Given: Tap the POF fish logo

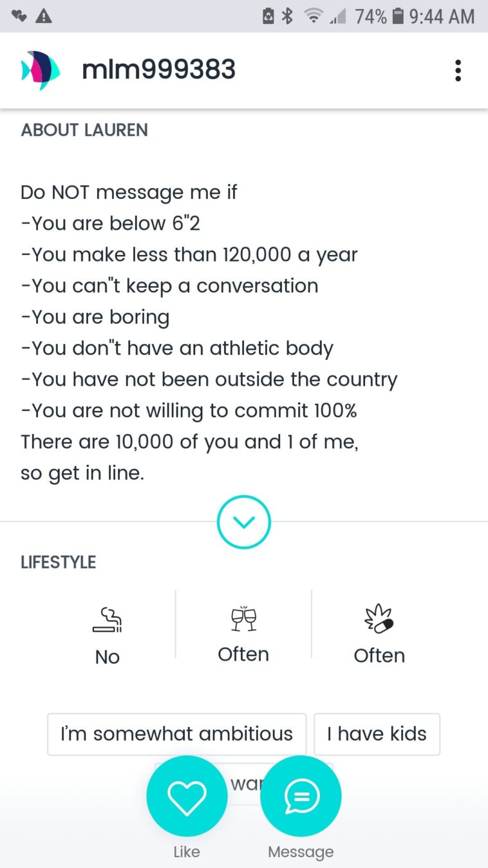Looking at the screenshot, I should coord(41,70).
